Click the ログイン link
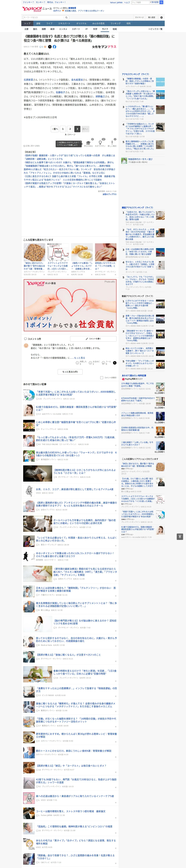 tap(57, 11)
